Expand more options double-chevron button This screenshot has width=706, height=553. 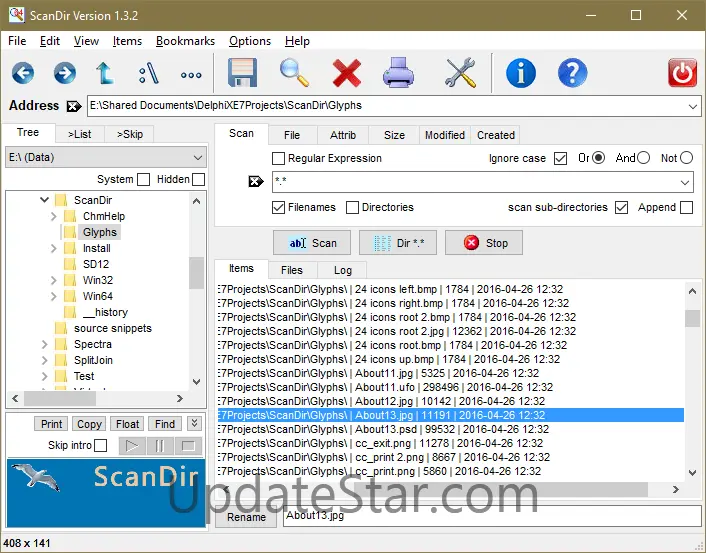tap(194, 423)
